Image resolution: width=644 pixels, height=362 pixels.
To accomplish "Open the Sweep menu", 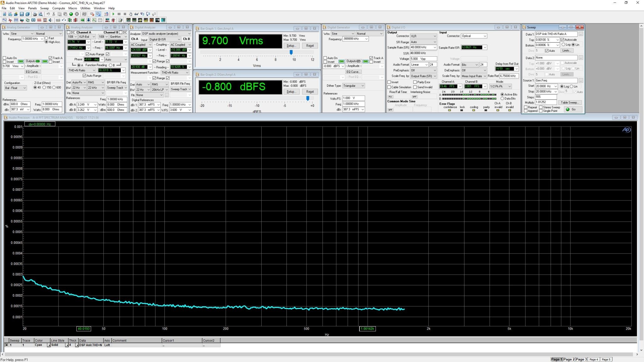I will tap(44, 8).
